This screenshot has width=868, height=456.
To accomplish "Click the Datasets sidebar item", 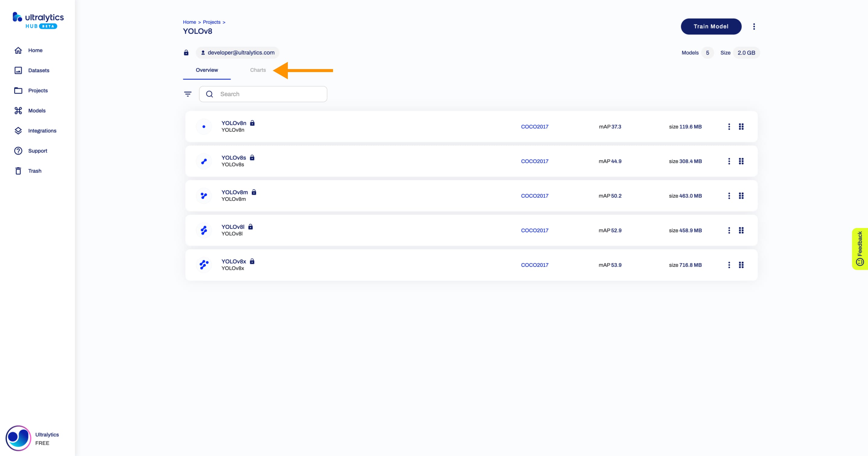I will 39,70.
